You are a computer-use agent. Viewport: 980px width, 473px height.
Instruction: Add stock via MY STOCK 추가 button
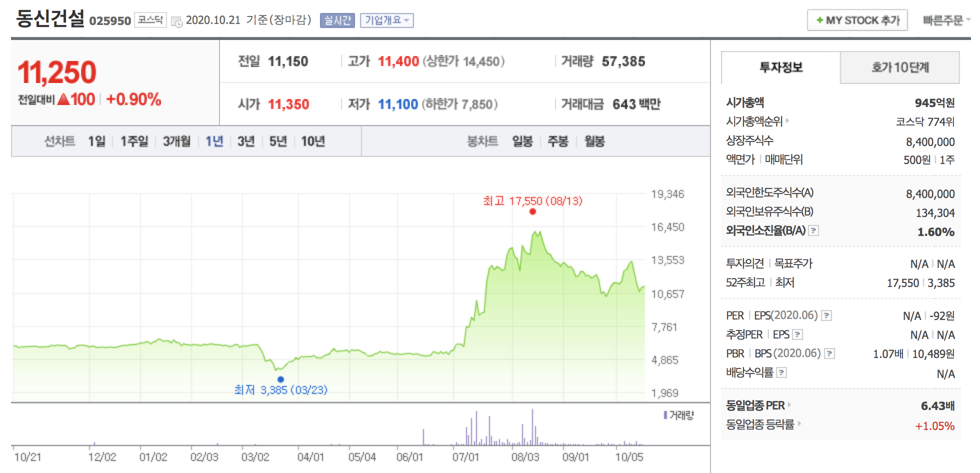[857, 20]
